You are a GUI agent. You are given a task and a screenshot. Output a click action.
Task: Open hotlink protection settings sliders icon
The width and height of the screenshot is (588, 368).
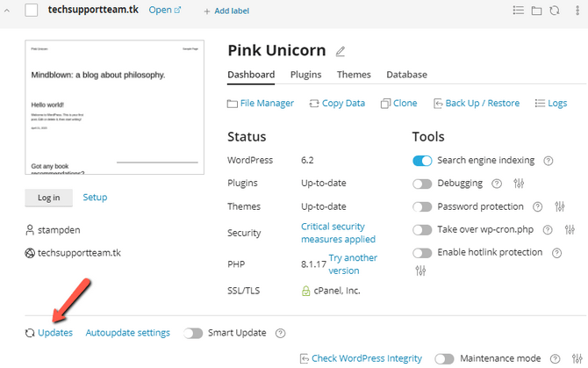[420, 271]
